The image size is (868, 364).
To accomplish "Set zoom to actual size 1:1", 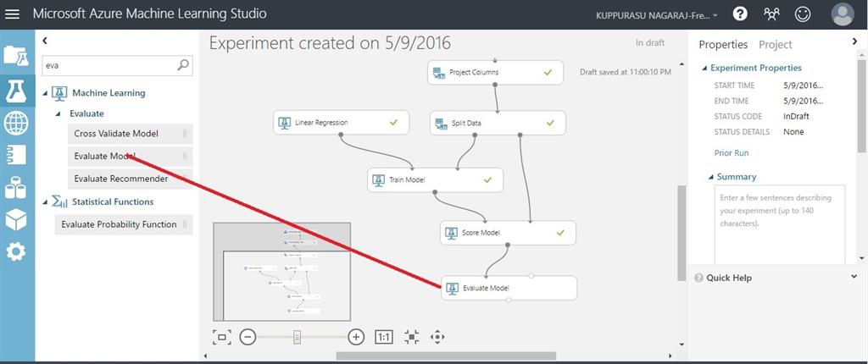I will [x=384, y=336].
